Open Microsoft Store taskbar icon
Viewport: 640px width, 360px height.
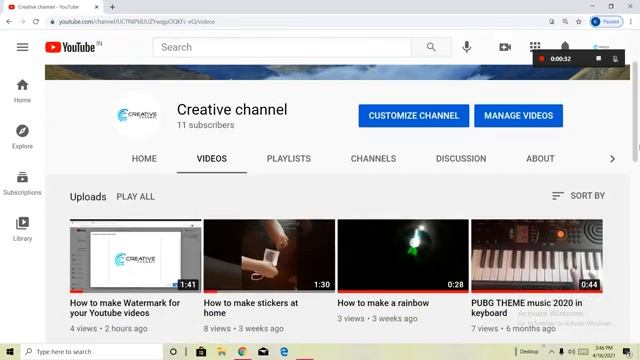coord(201,351)
